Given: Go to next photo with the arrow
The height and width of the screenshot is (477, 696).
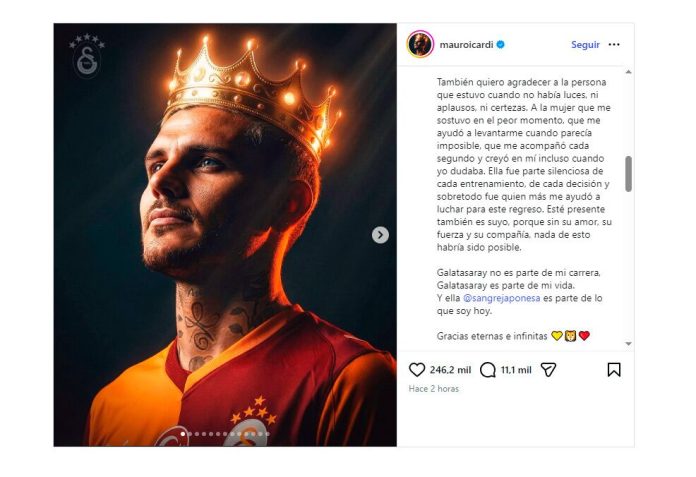Looking at the screenshot, I should tap(380, 235).
